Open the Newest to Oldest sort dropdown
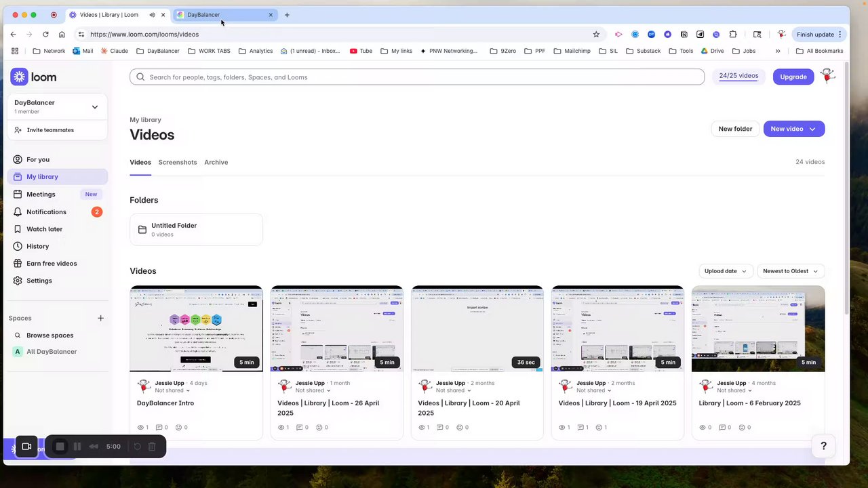 pos(791,271)
